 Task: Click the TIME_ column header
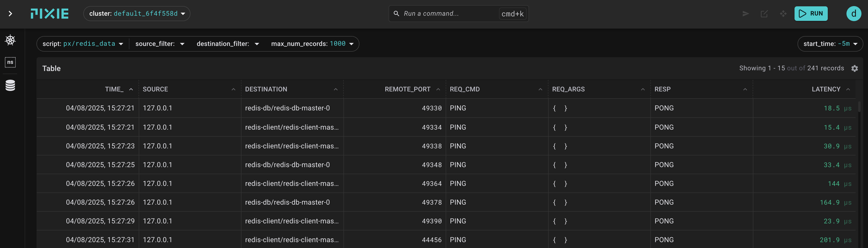point(114,89)
